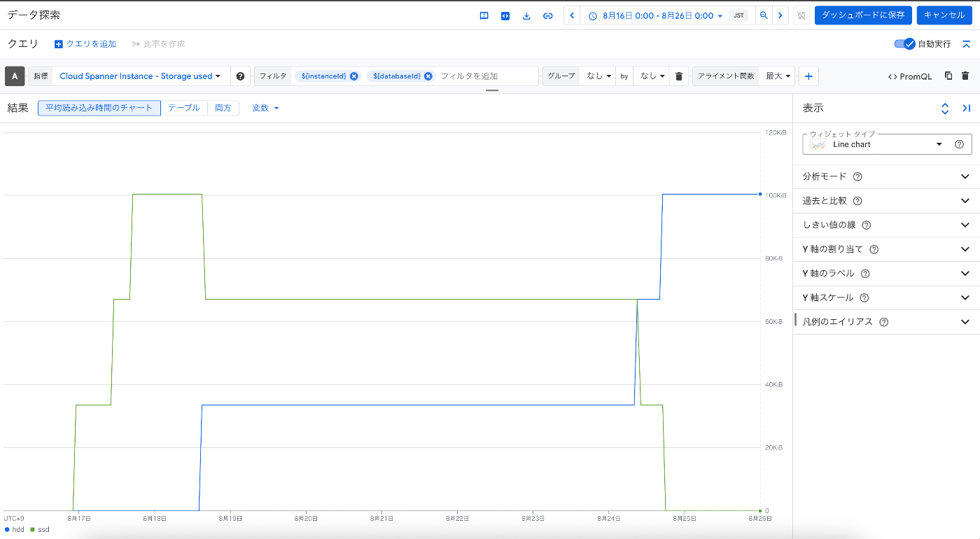Viewport: 980px width, 539px height.
Task: Click the JST timezone badge
Action: point(738,15)
